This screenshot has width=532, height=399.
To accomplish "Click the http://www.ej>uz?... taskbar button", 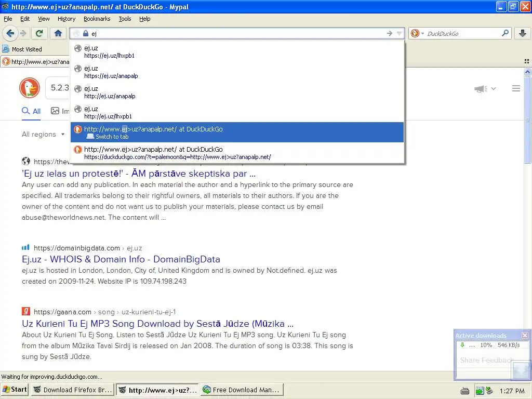I will pyautogui.click(x=158, y=390).
